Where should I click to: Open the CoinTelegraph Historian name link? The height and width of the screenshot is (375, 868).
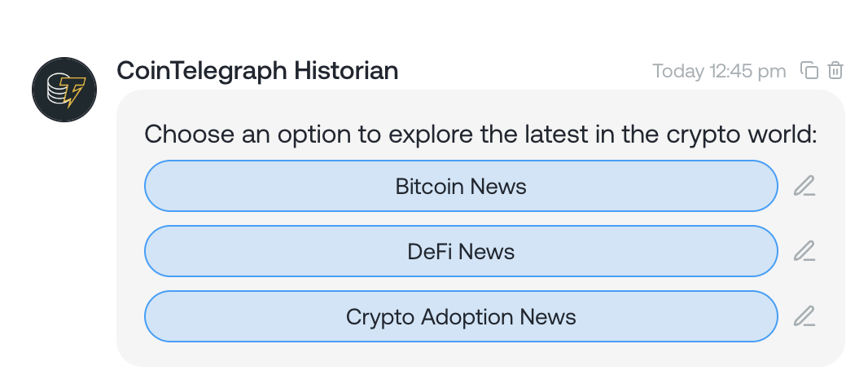(x=257, y=71)
